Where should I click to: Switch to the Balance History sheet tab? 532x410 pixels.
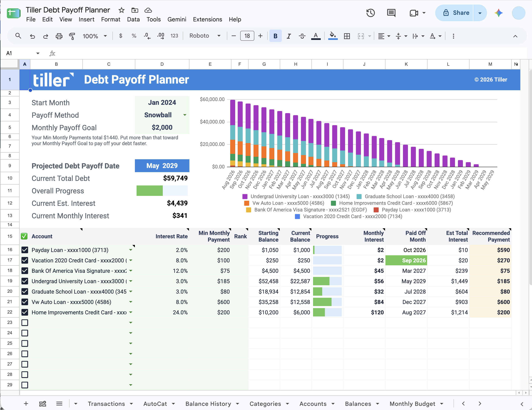coord(208,404)
